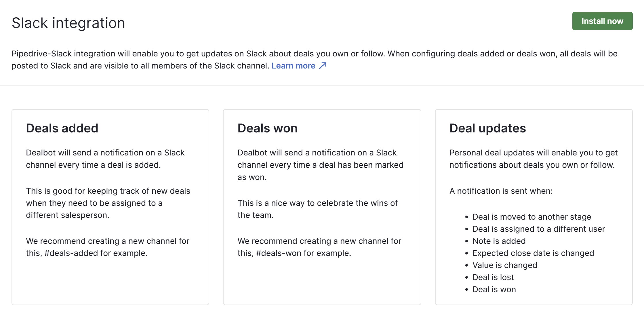
Task: Click the Value is changed list item
Action: pos(505,265)
